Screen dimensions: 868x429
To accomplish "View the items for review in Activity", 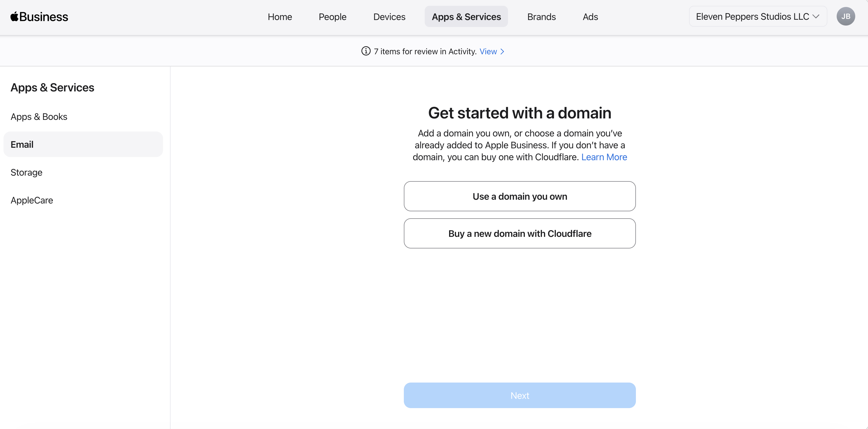I will 488,52.
